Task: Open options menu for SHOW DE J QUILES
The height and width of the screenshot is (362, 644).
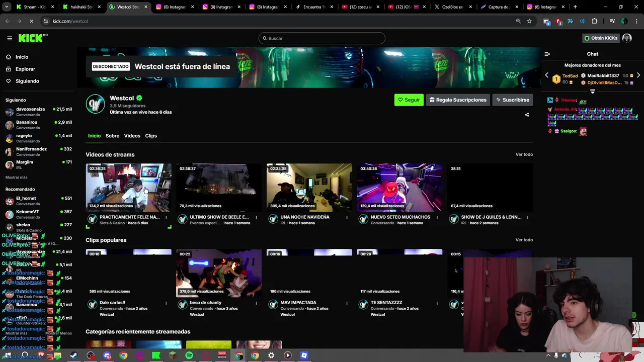Action: (x=527, y=218)
